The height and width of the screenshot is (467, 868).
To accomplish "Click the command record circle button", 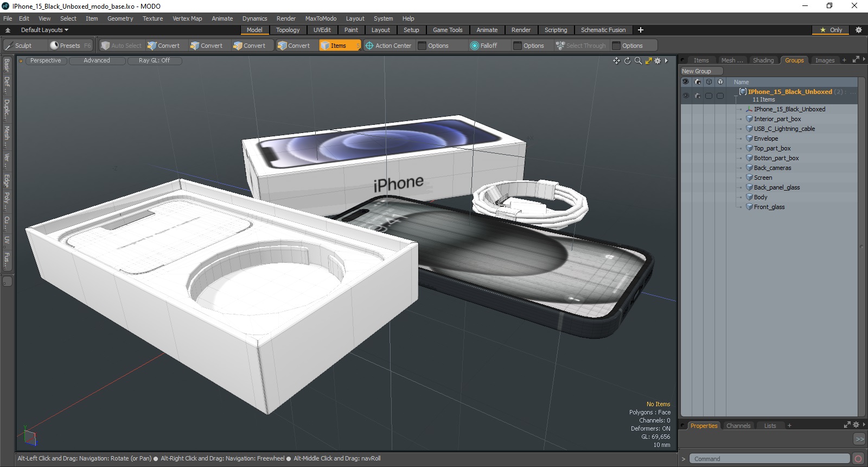I will pos(858,459).
